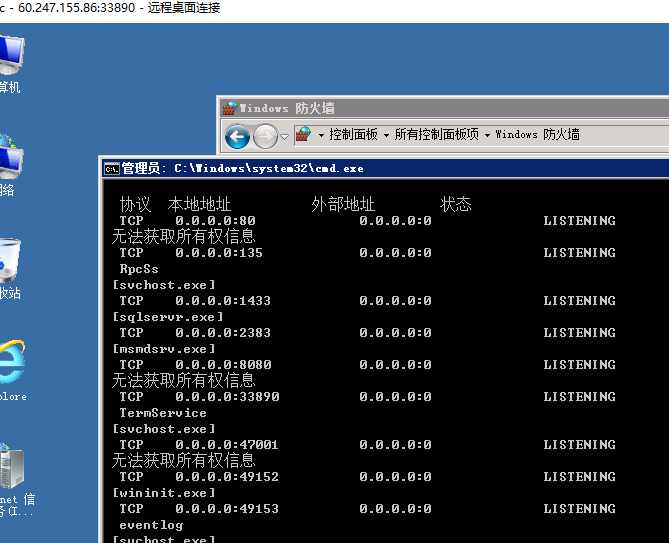Click the firewall icon in address bar
The width and height of the screenshot is (669, 543).
303,134
